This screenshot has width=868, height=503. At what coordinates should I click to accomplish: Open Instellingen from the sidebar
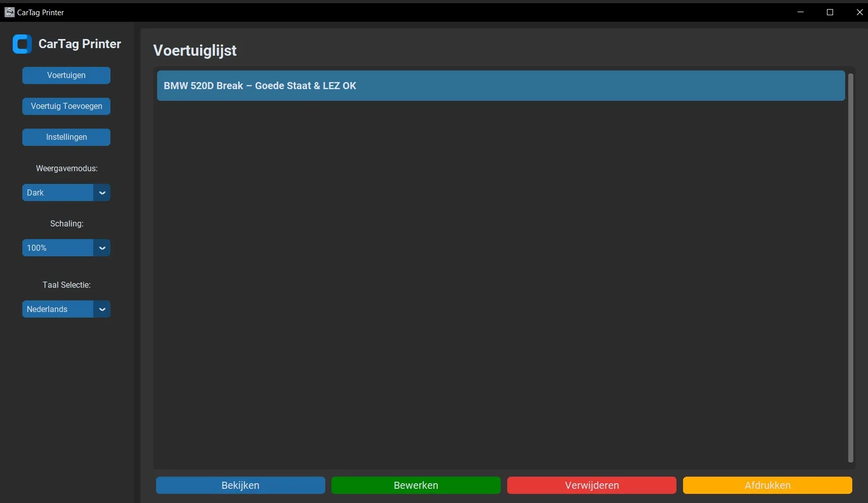click(x=66, y=137)
